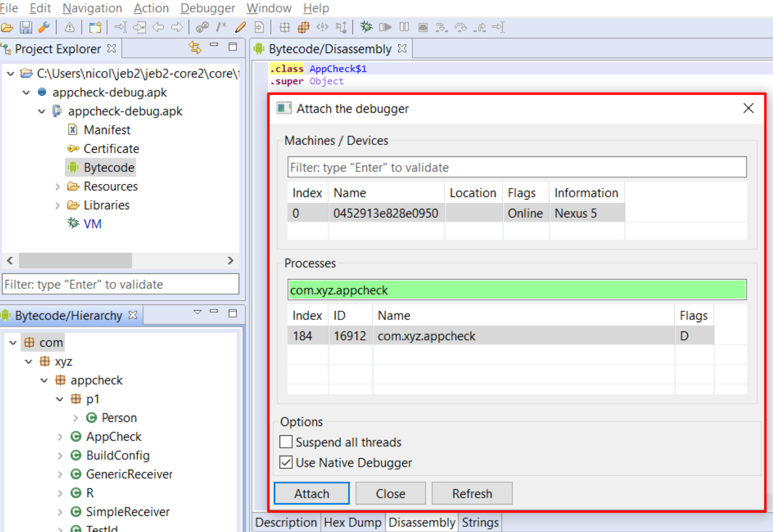The height and width of the screenshot is (532, 773).
Task: Click the run/resume debugger toolbar icon
Action: coord(385,27)
